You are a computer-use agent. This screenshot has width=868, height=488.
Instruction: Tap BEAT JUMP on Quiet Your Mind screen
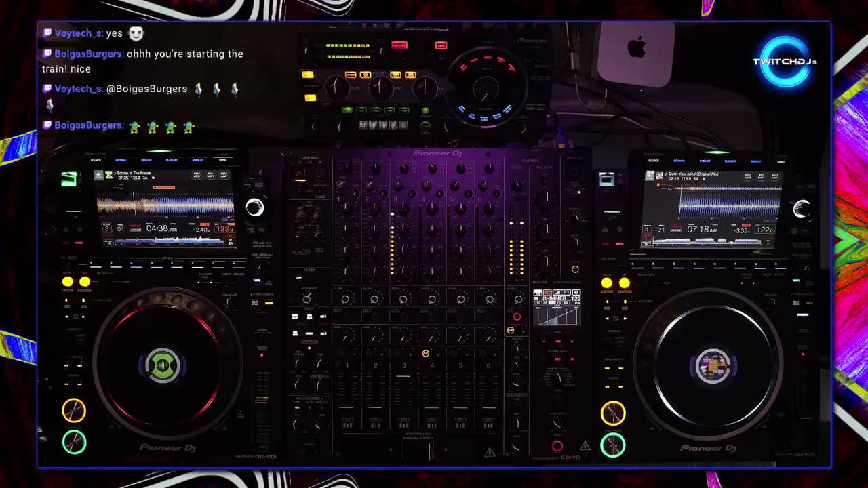775,176
